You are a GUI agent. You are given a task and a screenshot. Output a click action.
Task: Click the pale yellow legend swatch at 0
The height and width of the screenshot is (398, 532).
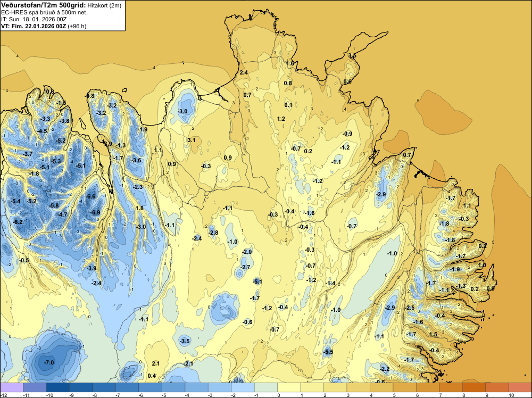[x=289, y=387]
